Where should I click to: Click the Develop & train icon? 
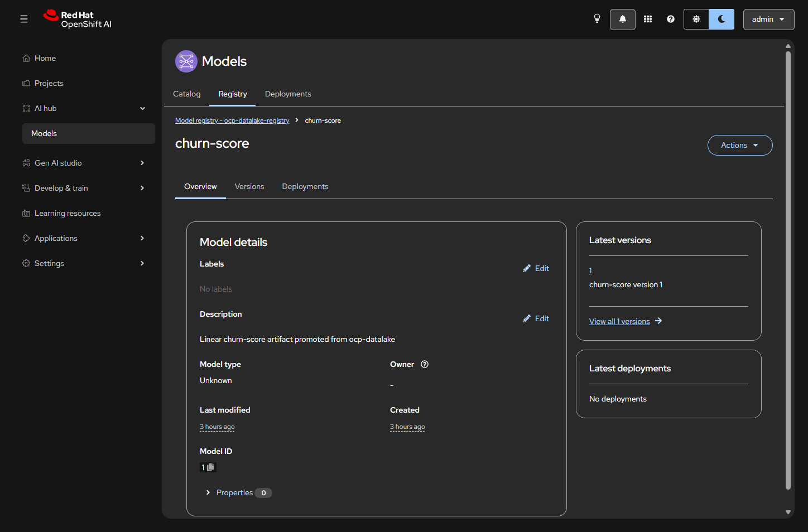click(x=26, y=188)
